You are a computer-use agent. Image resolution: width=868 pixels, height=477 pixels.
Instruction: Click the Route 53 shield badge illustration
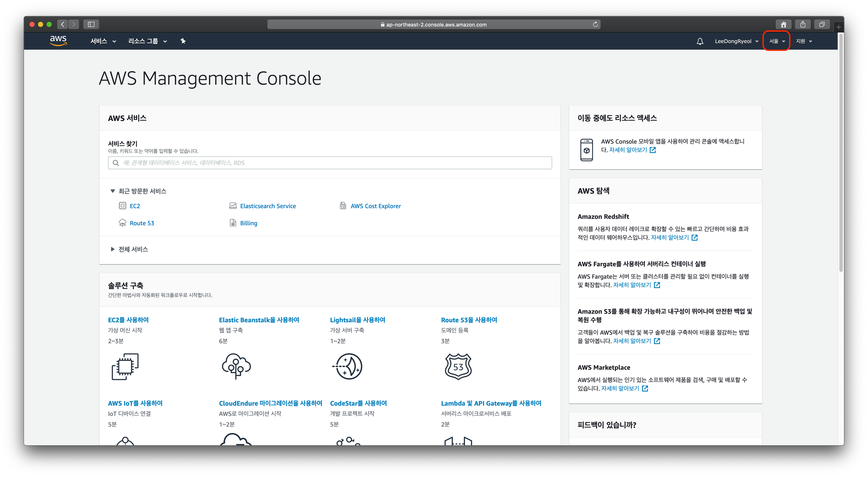(x=458, y=367)
